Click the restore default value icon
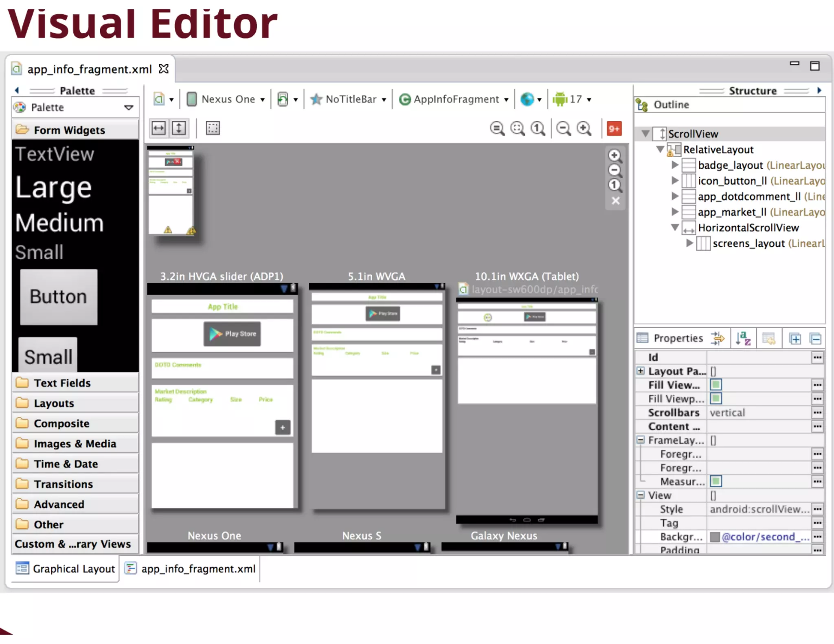This screenshot has height=644, width=834. click(769, 338)
